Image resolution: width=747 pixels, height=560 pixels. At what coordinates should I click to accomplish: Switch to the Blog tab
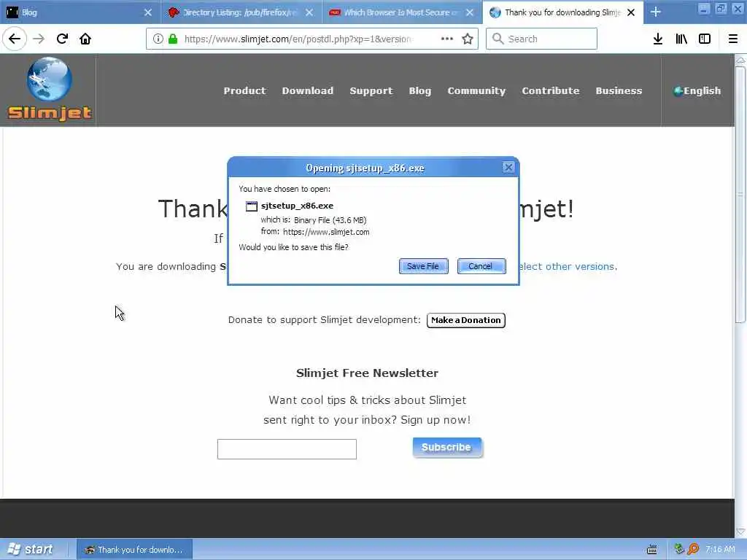(79, 12)
